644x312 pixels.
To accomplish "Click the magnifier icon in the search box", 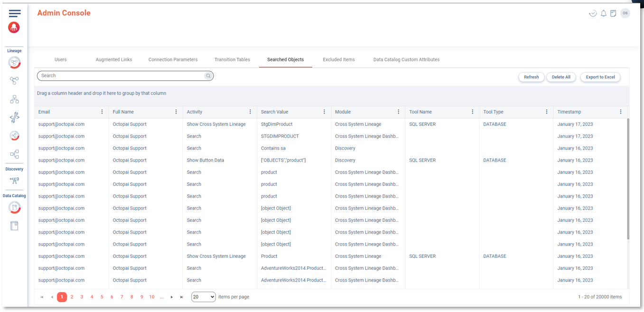I will click(x=208, y=76).
